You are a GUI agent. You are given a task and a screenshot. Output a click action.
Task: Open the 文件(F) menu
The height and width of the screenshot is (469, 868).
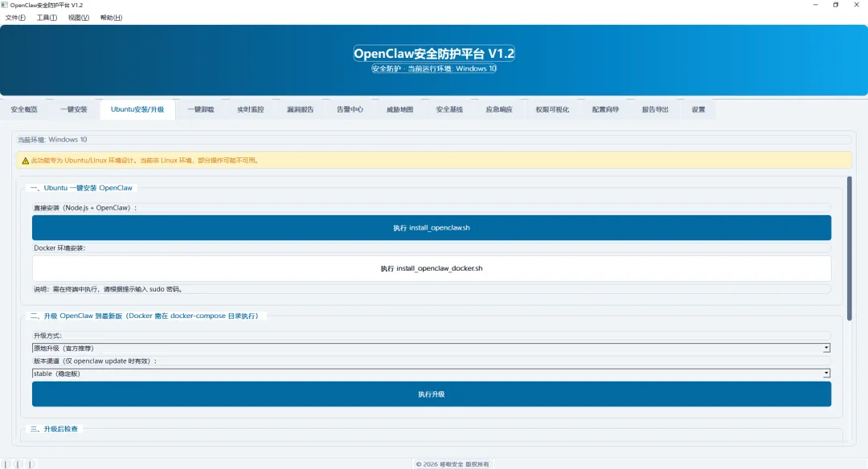click(15, 18)
